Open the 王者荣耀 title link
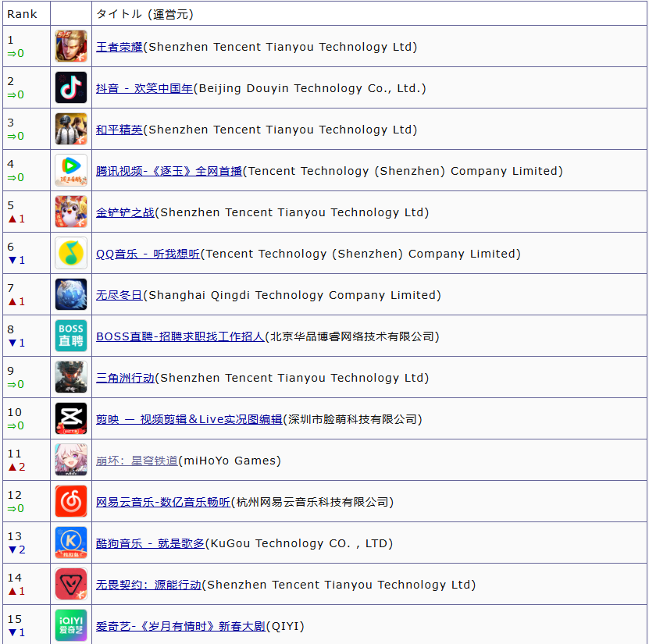The width and height of the screenshot is (649, 644). point(119,47)
